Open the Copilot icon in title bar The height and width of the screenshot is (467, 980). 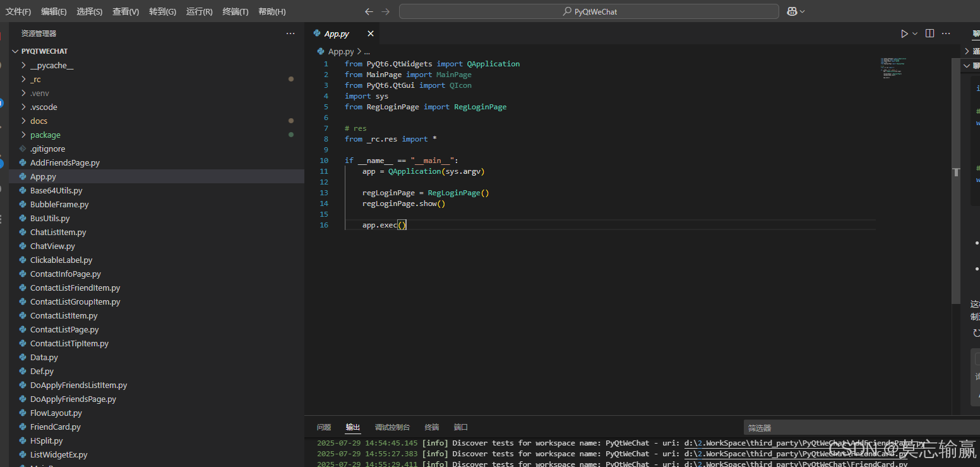[x=792, y=11]
